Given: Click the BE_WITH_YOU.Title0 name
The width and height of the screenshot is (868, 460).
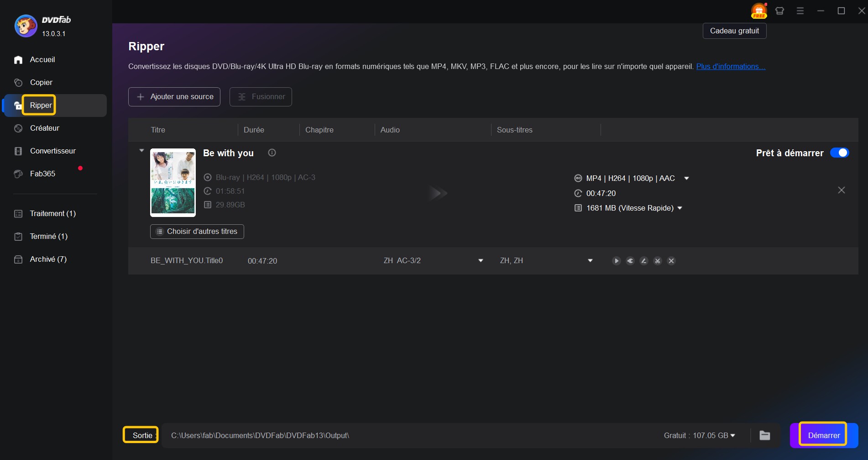Looking at the screenshot, I should (x=187, y=261).
